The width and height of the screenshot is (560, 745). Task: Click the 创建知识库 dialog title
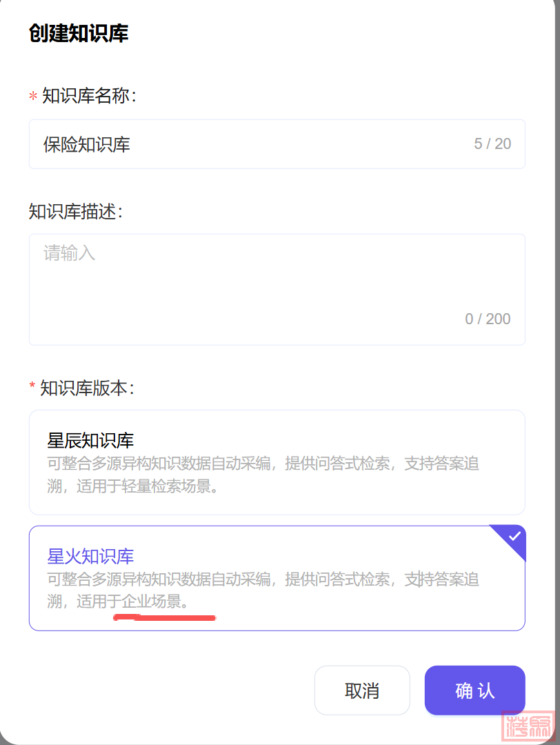point(79,33)
